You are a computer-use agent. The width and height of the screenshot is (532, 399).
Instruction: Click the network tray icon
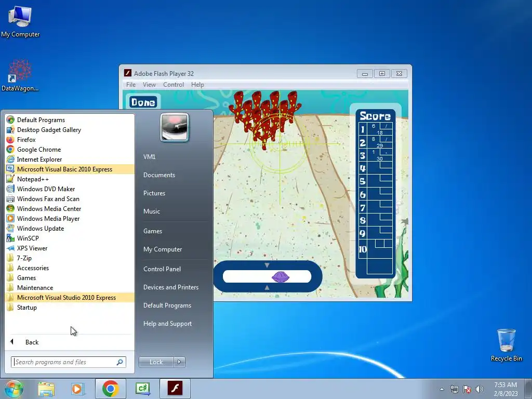454,389
